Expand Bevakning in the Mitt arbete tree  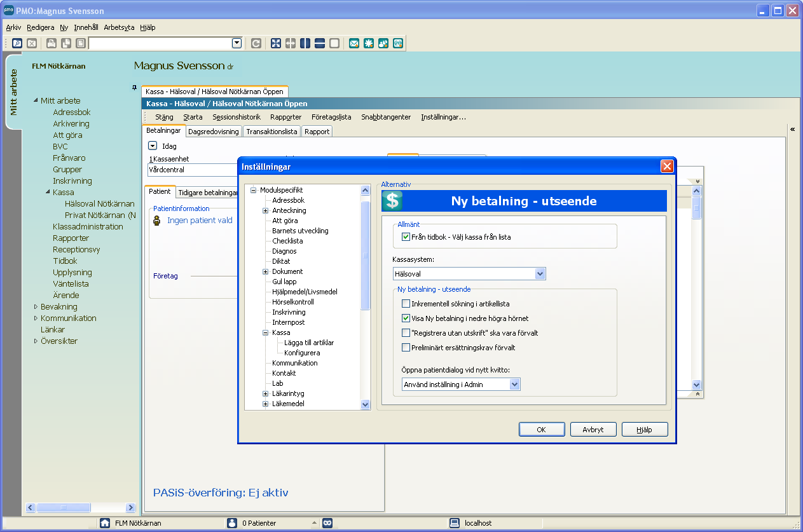(36, 306)
